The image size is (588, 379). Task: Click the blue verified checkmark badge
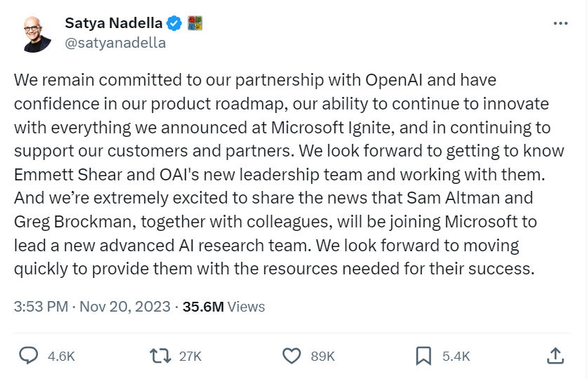175,23
